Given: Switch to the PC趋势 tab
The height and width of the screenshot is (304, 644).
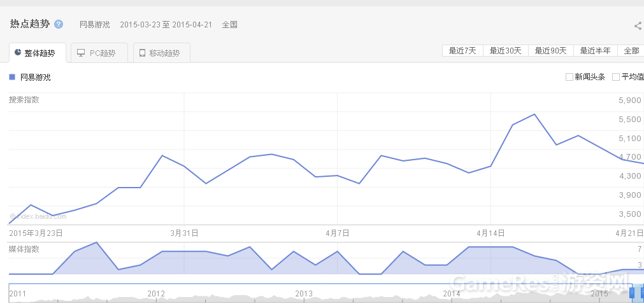Looking at the screenshot, I should tap(99, 53).
